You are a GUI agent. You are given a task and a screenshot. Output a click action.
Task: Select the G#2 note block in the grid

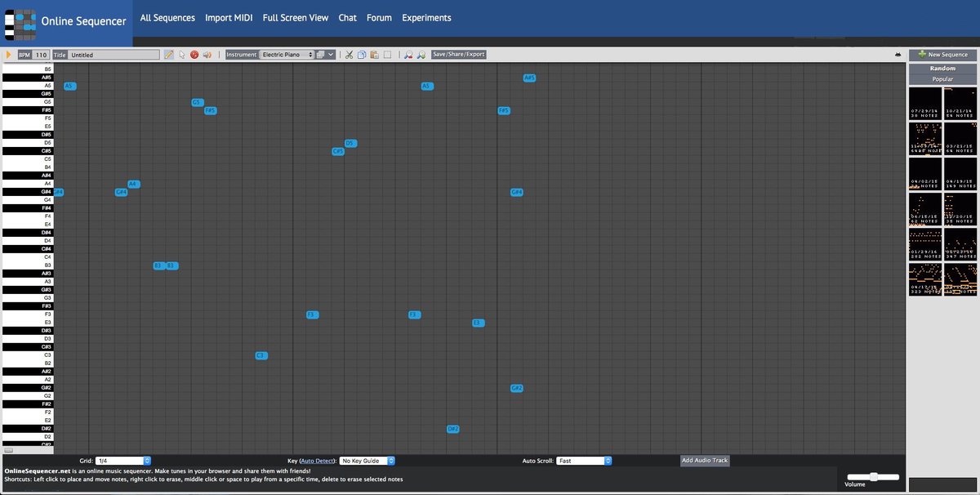point(516,388)
